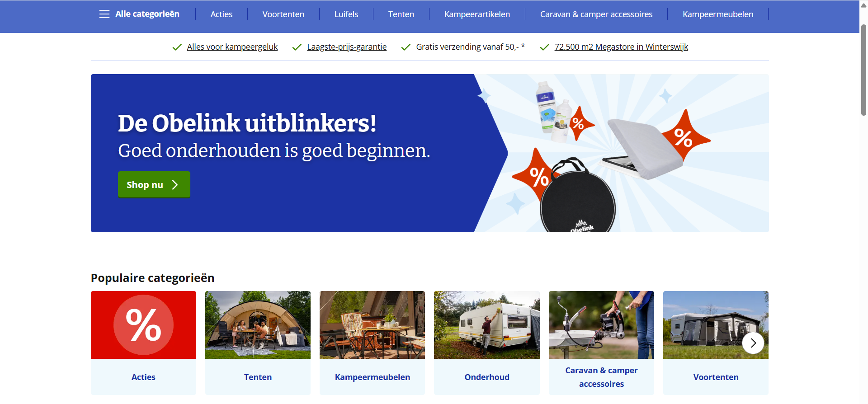Screen dimensions: 868x404
Task: Open the Tenten navigation menu item
Action: tap(401, 14)
